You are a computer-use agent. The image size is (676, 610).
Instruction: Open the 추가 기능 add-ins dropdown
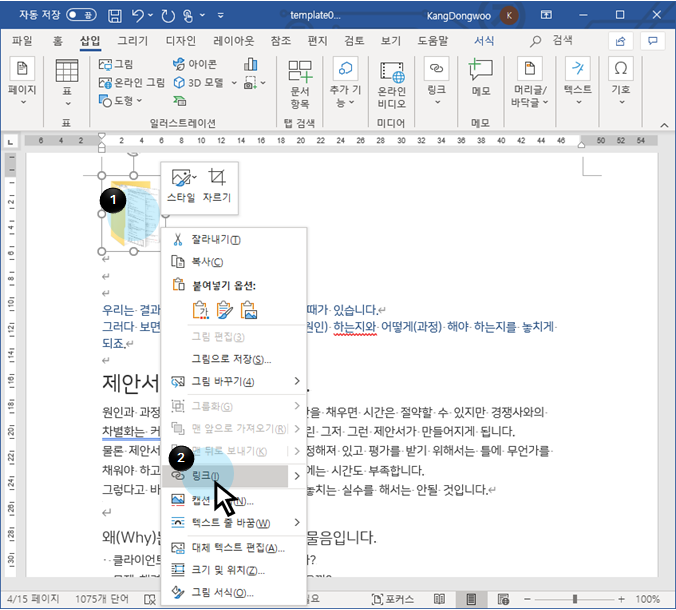345,82
